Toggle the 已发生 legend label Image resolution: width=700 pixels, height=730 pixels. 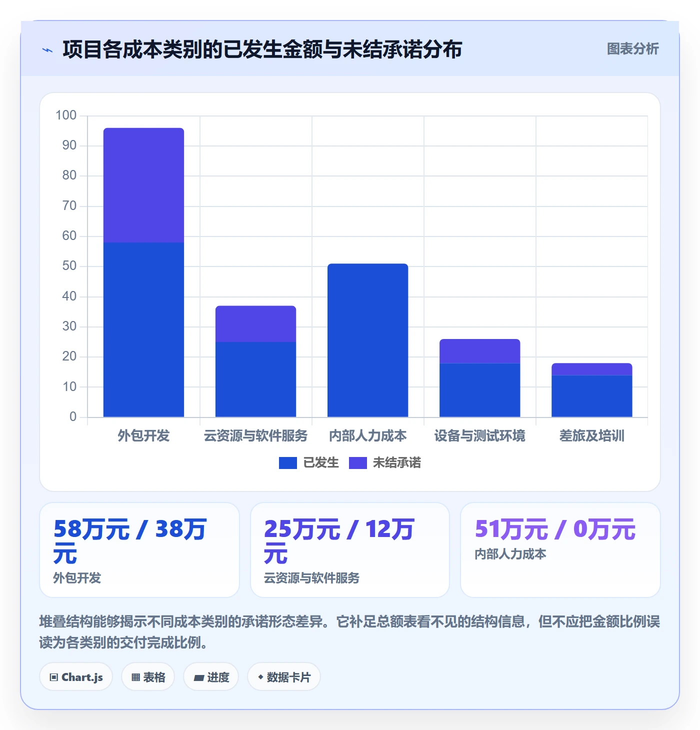click(321, 463)
